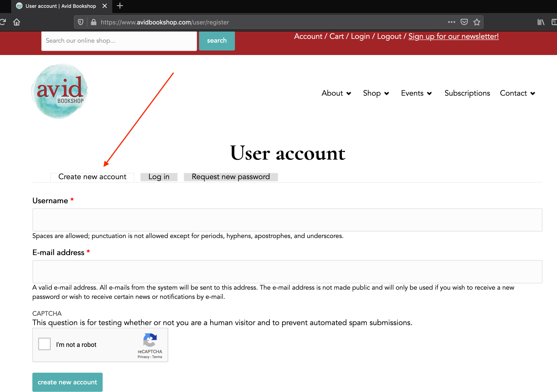The width and height of the screenshot is (557, 392).
Task: Open reCAPTCHA Privacy link
Action: click(x=143, y=357)
